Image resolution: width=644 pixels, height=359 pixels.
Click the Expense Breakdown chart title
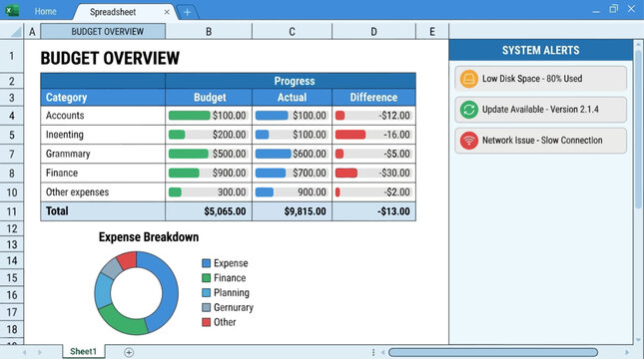coord(149,237)
